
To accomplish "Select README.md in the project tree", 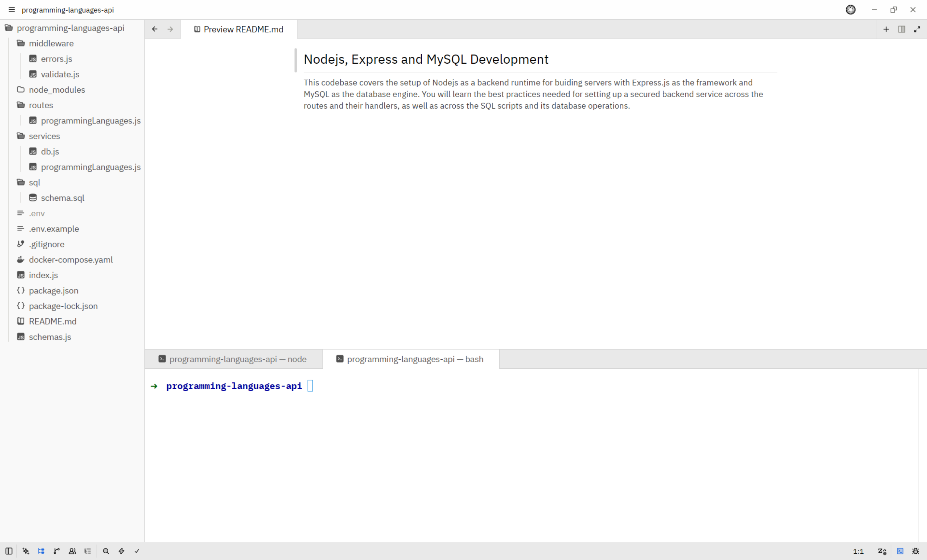I will coord(72,322).
